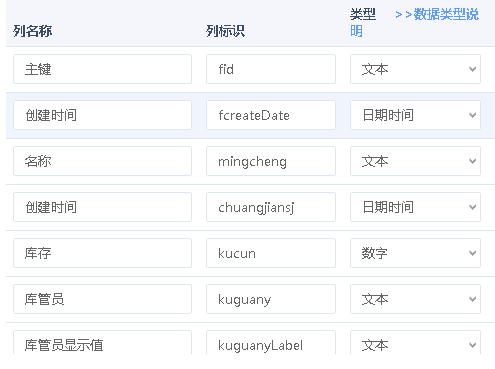The height and width of the screenshot is (369, 495).
Task: Click the chuangjiansj identifier field
Action: click(x=271, y=207)
